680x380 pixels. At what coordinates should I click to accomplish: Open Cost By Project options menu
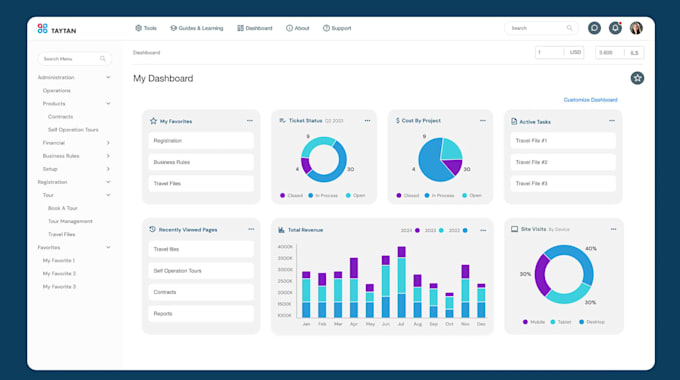483,121
